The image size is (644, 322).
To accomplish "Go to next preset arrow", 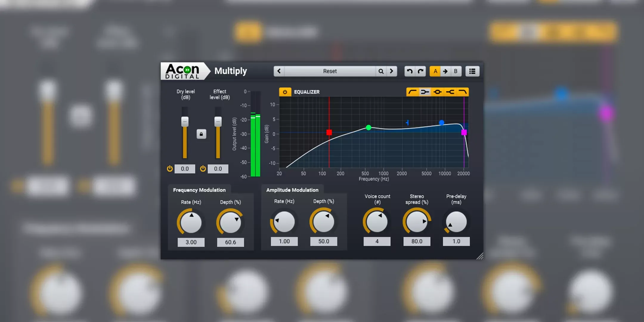I will pyautogui.click(x=391, y=71).
